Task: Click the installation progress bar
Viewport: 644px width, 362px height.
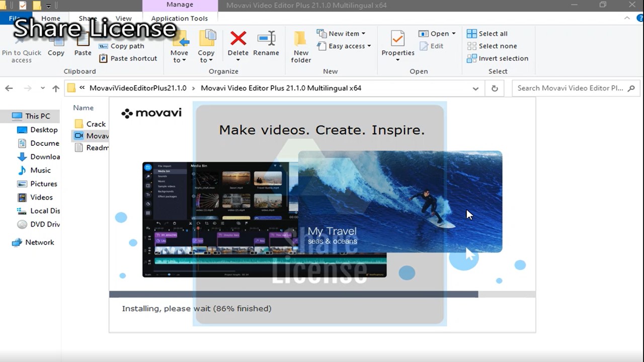Action: pyautogui.click(x=322, y=293)
